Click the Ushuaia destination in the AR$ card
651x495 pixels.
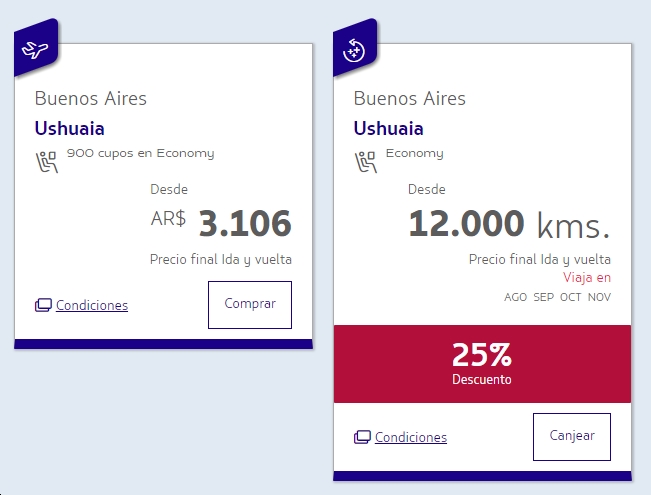[69, 128]
